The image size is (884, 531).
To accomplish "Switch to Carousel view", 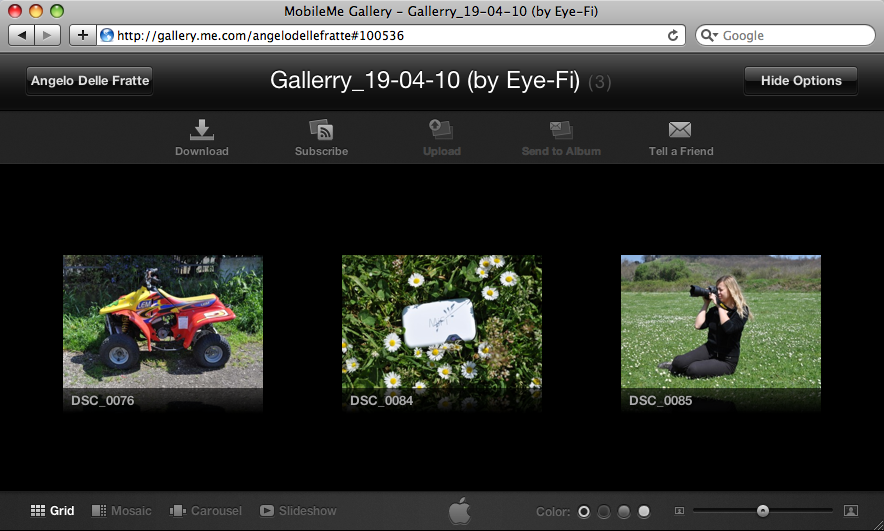I will click(206, 511).
